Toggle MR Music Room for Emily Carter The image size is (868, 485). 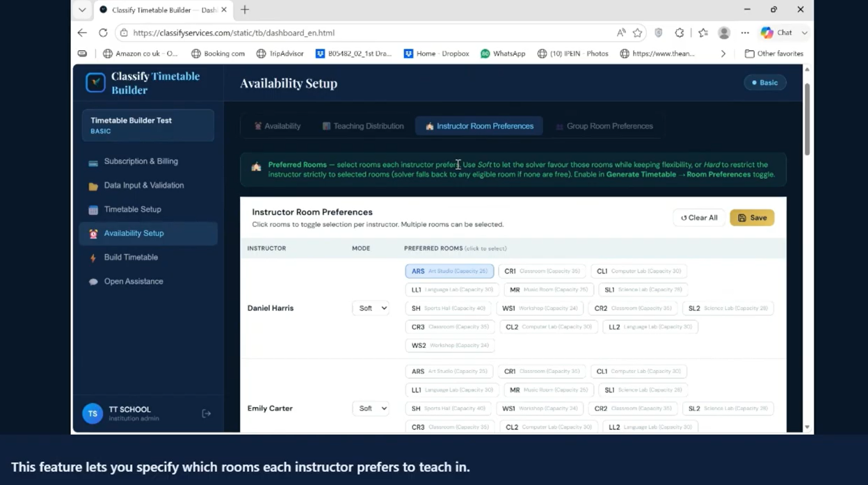(x=548, y=390)
